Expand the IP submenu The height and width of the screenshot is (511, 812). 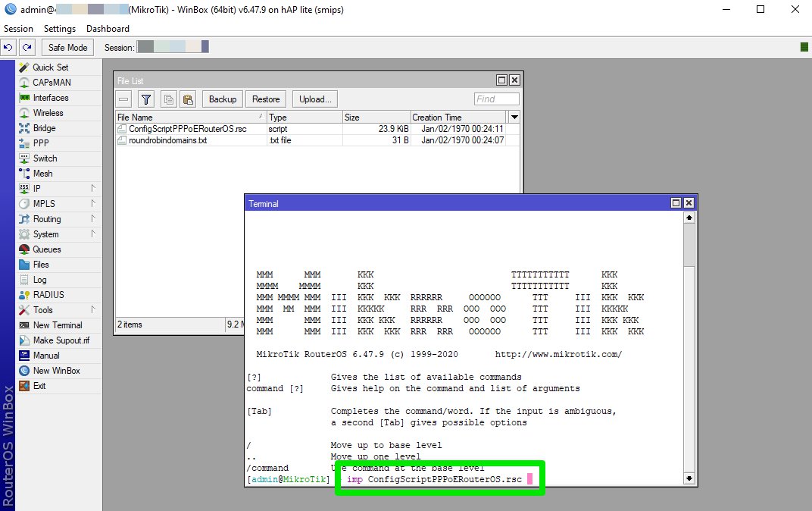pyautogui.click(x=36, y=189)
